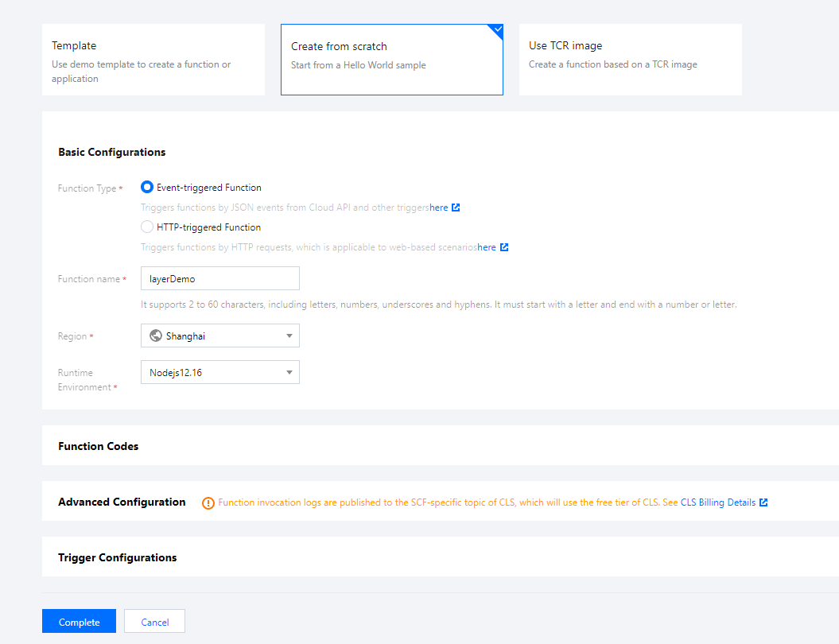Image resolution: width=839 pixels, height=644 pixels.
Task: Open external link icon after HTTP-triggered description
Action: click(504, 247)
